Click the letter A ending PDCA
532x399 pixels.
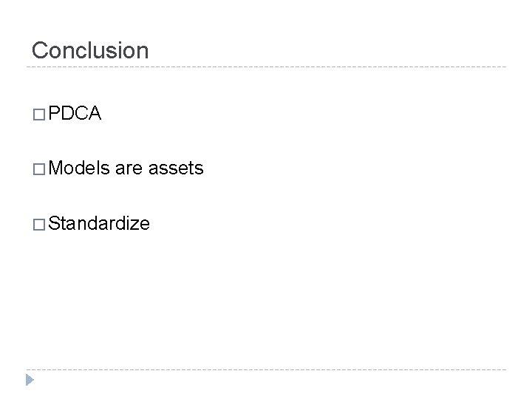(x=96, y=114)
